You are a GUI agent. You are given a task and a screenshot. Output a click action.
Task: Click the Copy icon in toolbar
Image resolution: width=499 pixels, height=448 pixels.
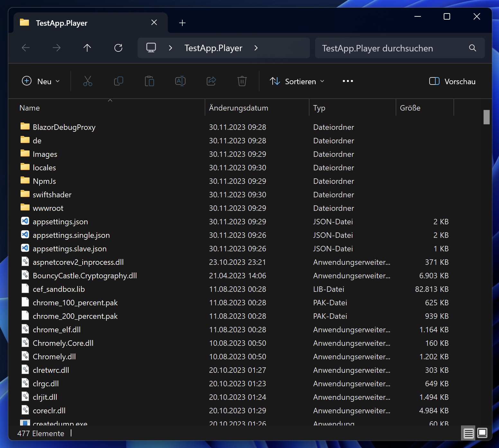(119, 81)
